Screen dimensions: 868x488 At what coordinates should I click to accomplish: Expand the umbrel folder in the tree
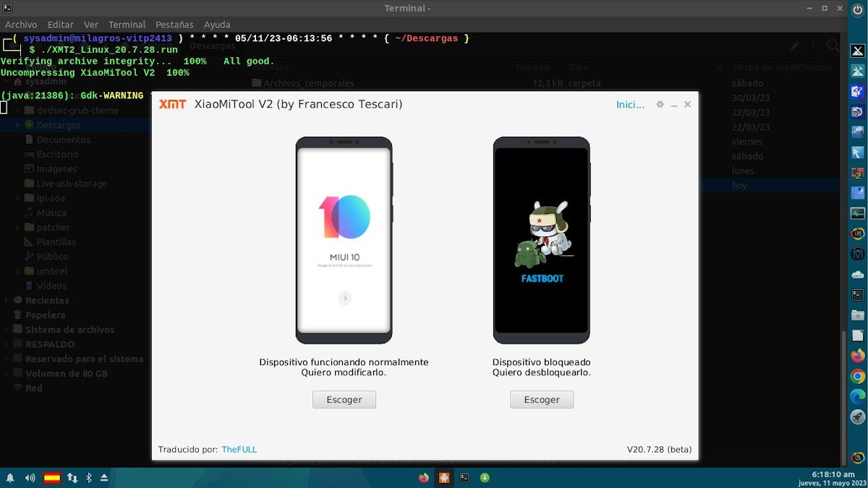coord(18,271)
